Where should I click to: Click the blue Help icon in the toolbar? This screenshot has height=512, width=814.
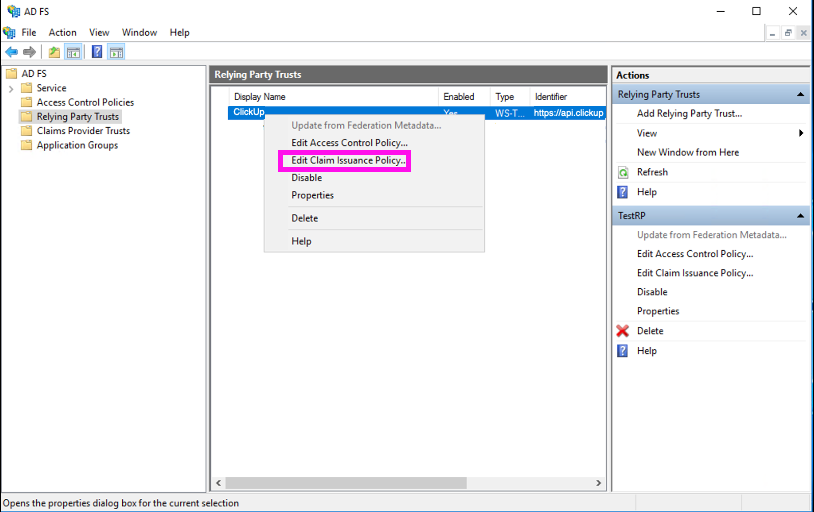click(97, 52)
